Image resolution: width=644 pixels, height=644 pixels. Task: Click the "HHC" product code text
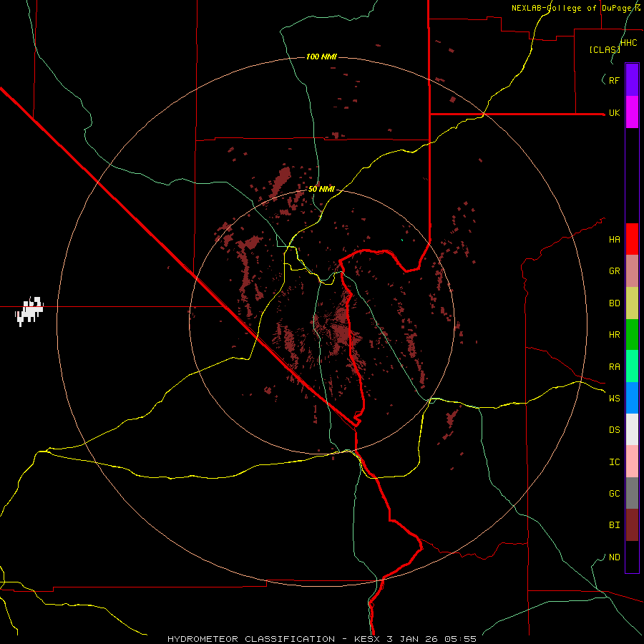(628, 43)
